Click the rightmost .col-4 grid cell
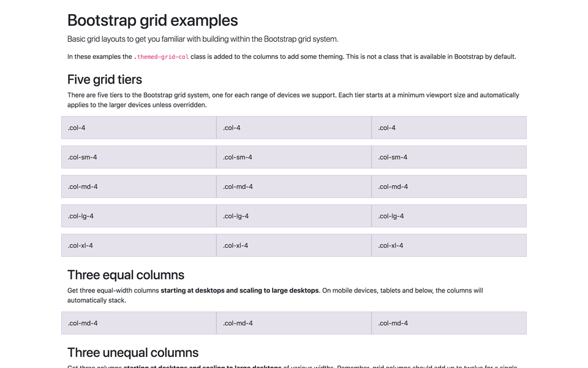Viewport: 588px width, 368px height. pos(448,128)
